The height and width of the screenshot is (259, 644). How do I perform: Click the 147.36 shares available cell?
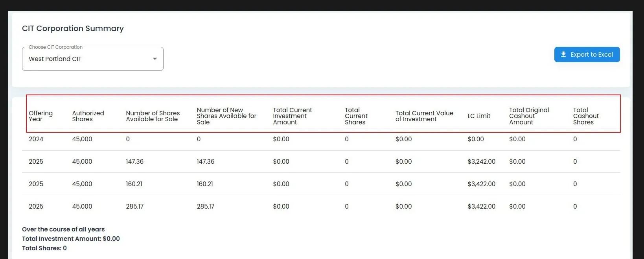pos(134,162)
